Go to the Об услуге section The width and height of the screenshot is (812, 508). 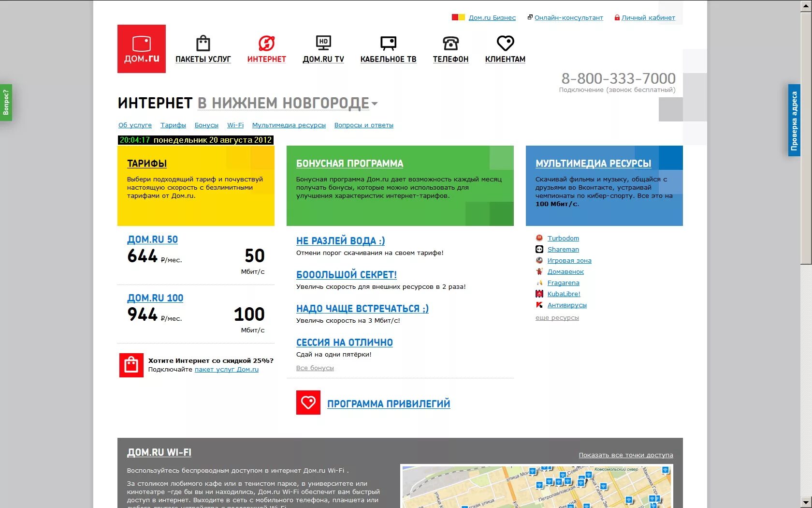coord(135,125)
